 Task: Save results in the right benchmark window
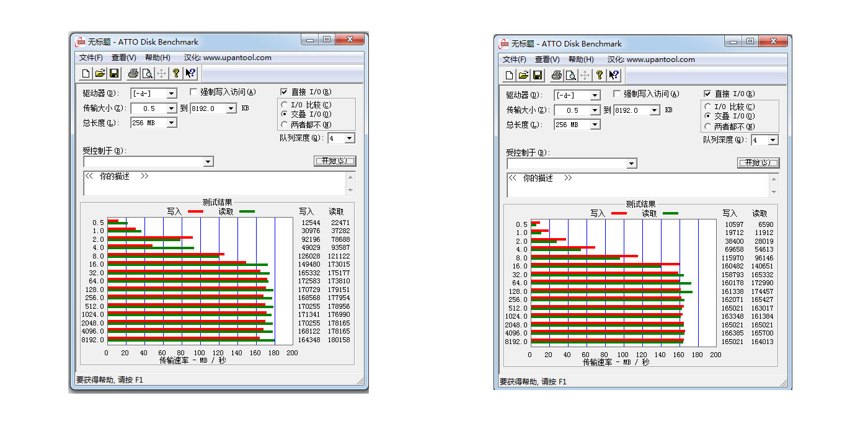538,75
